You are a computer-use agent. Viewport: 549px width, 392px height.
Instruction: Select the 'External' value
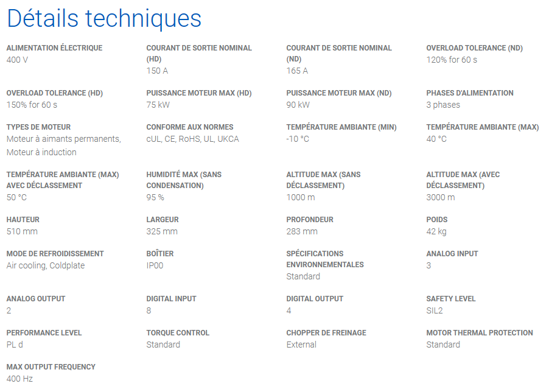[301, 345]
